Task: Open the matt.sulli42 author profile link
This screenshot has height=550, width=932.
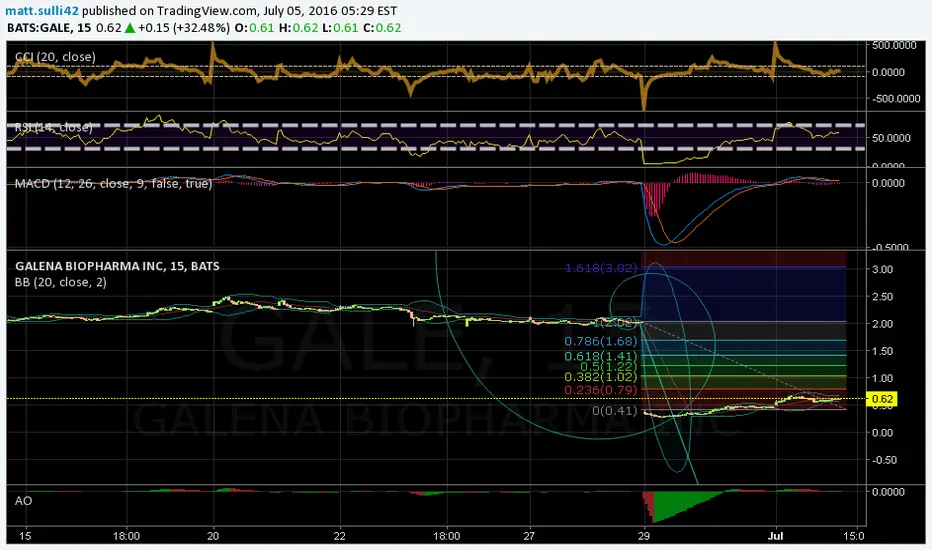Action: [x=42, y=11]
